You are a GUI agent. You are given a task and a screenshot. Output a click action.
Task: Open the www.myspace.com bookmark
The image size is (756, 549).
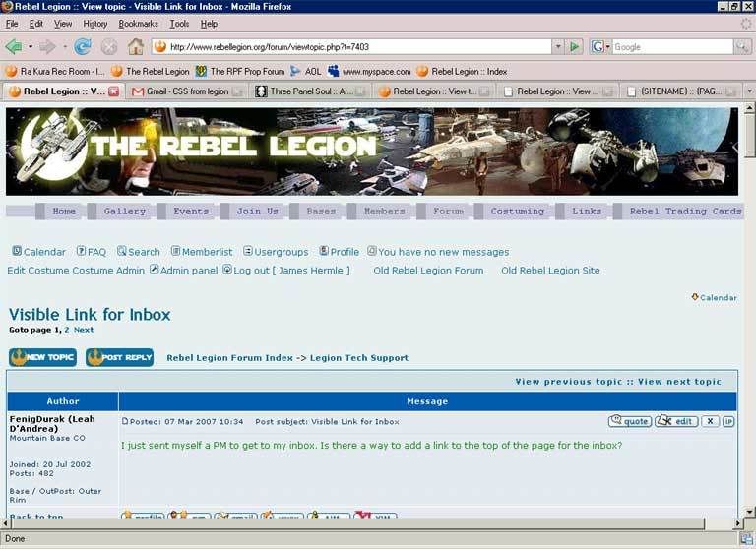click(369, 72)
